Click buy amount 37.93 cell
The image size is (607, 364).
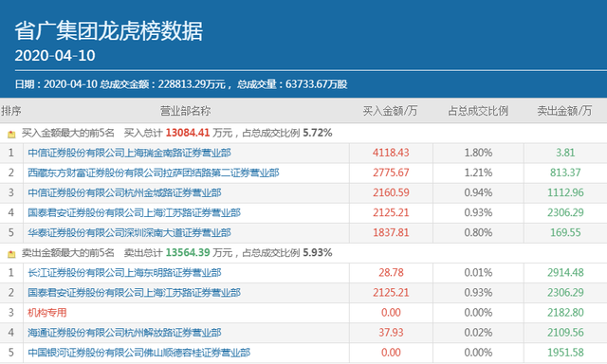tap(391, 333)
